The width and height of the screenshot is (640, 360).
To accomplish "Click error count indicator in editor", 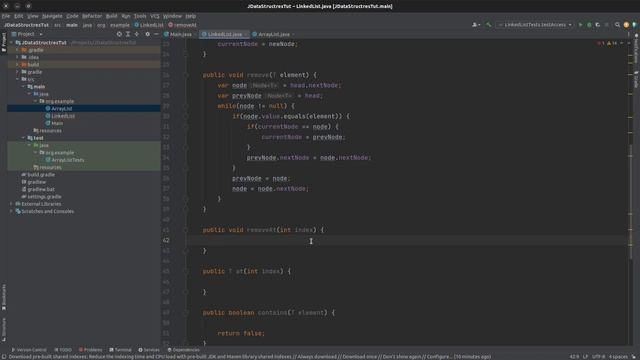I will point(601,43).
